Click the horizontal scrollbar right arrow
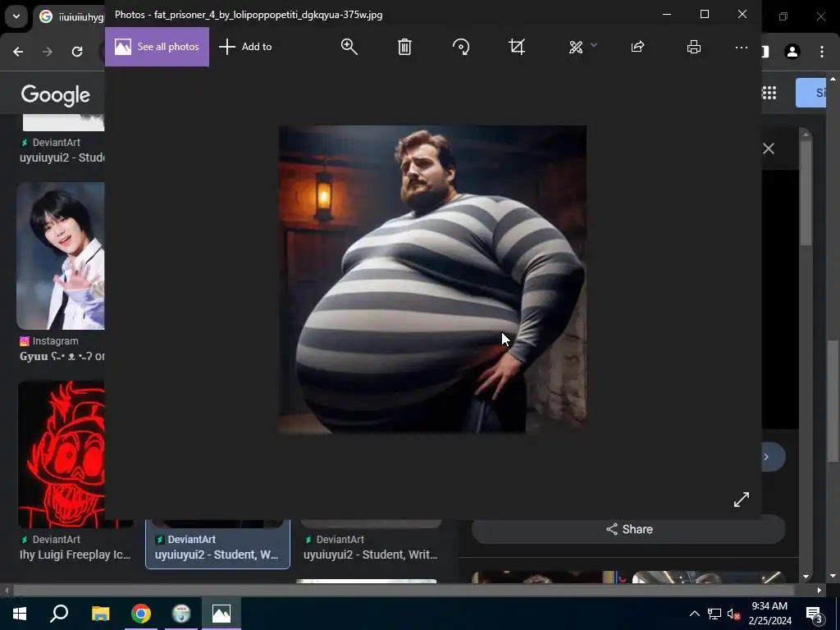The height and width of the screenshot is (630, 840). [819, 590]
